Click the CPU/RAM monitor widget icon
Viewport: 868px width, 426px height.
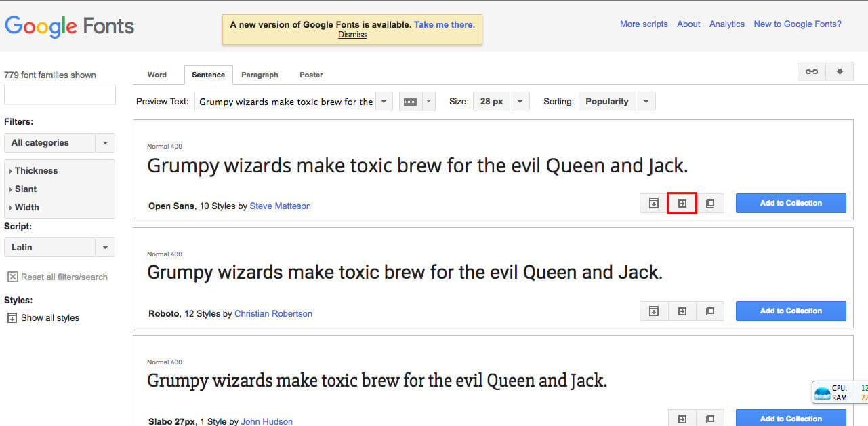pos(822,393)
